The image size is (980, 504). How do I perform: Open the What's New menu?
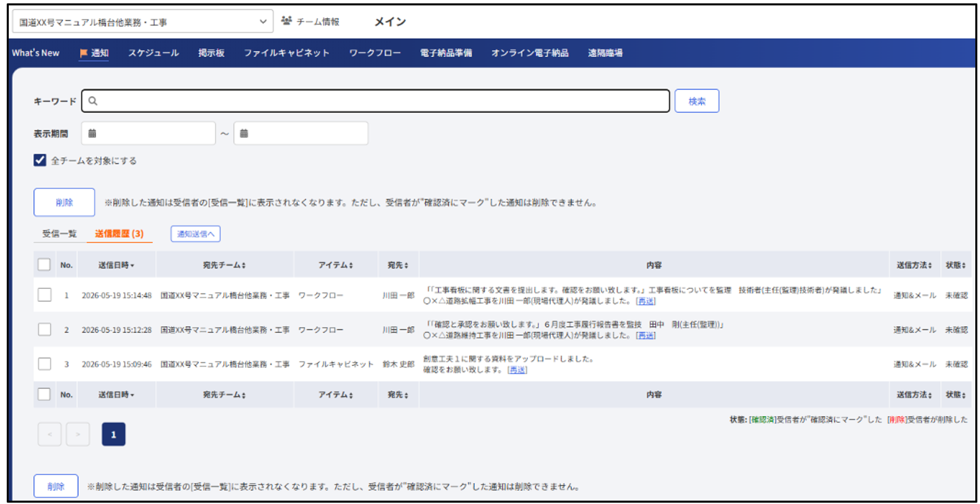[x=36, y=53]
